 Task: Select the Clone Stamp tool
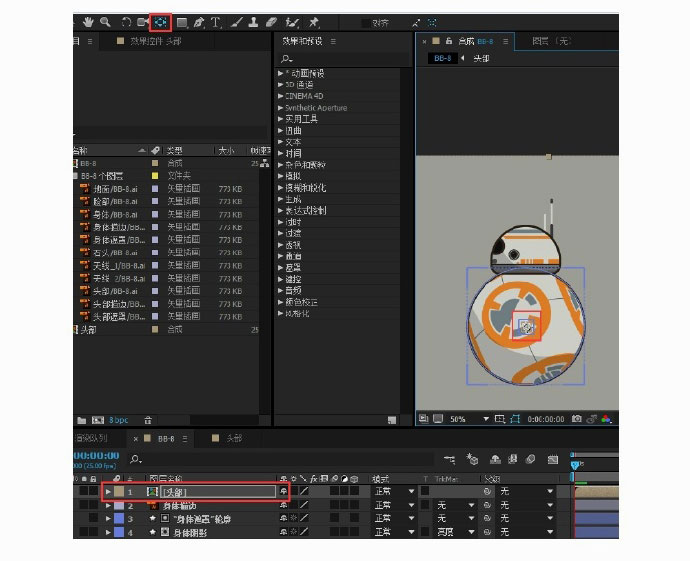click(253, 22)
